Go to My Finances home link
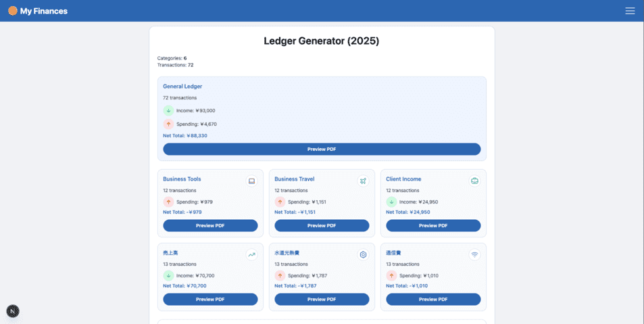The width and height of the screenshot is (644, 324). (44, 11)
